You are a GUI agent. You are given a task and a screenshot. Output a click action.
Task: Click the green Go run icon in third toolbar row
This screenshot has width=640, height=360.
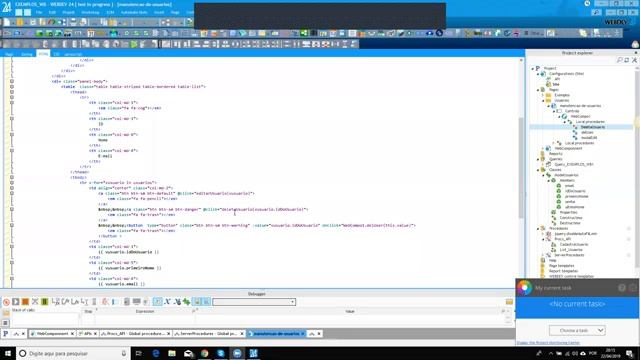134,44
